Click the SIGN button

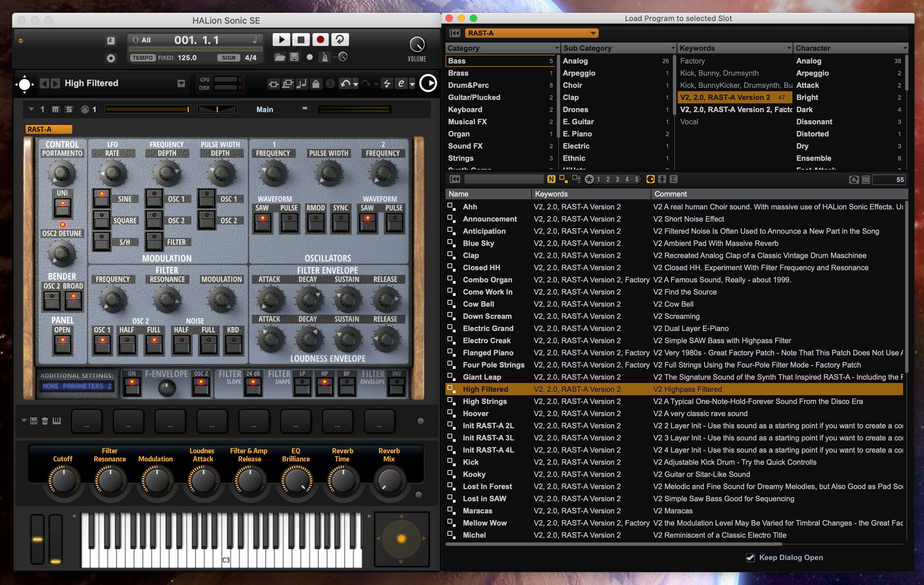click(229, 58)
